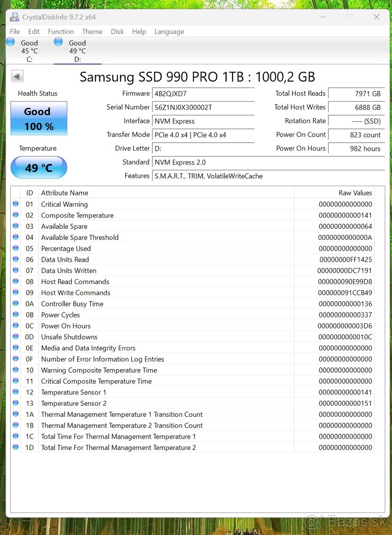Open the Disk menu
392x535 pixels.
coord(117,32)
